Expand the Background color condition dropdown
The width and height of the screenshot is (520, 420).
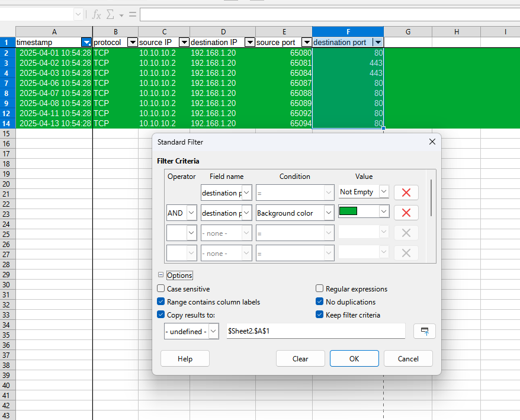coord(328,213)
